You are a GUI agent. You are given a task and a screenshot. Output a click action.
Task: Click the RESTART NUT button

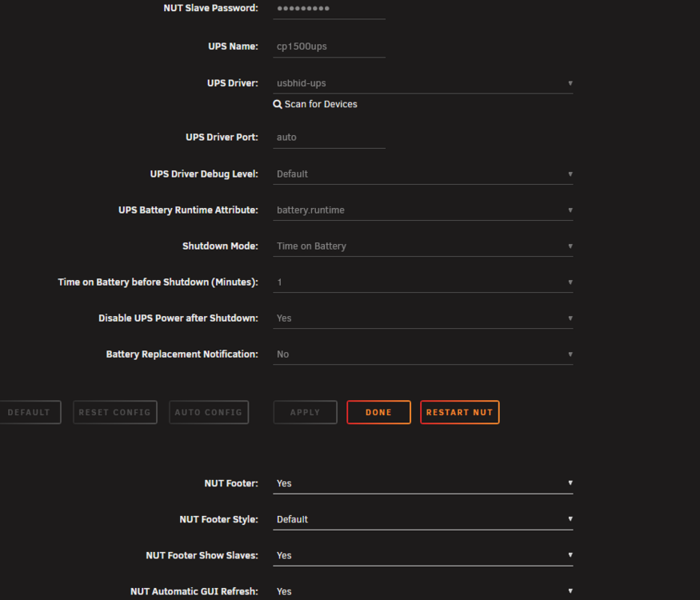460,412
